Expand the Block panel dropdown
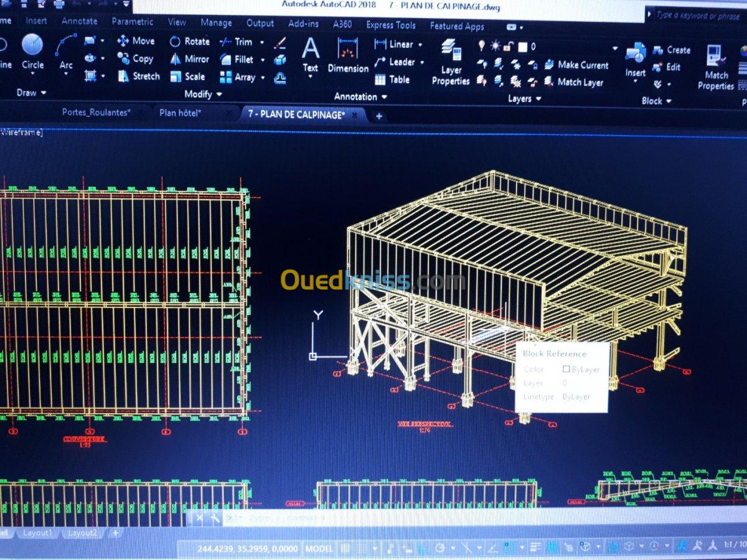 657,101
